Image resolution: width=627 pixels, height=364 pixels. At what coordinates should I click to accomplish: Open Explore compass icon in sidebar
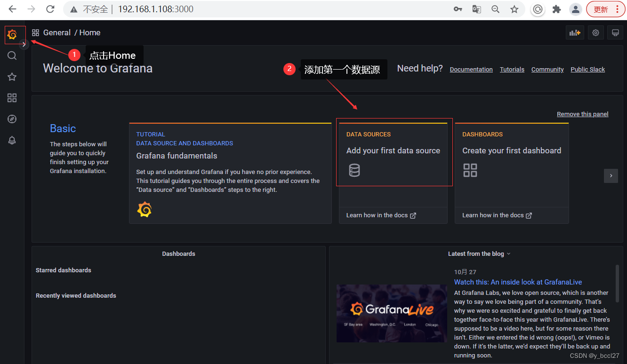tap(12, 119)
